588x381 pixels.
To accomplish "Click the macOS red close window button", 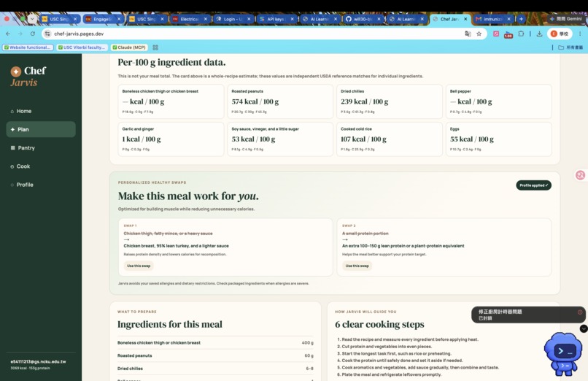I will coord(7,19).
